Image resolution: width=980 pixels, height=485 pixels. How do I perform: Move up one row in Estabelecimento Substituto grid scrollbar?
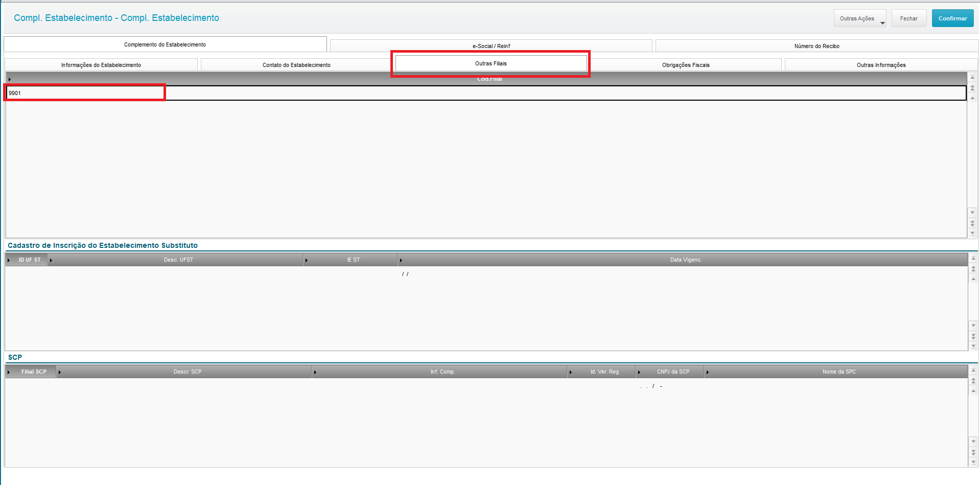(x=973, y=279)
